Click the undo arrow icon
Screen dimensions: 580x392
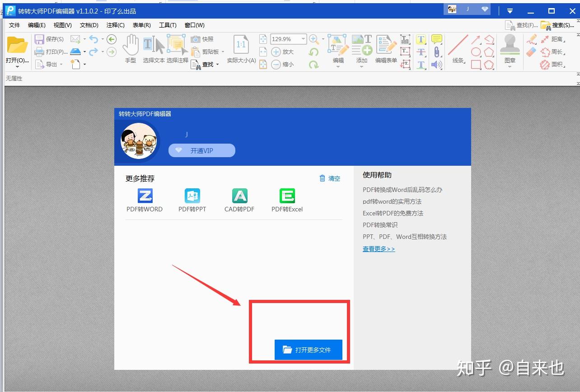(94, 39)
